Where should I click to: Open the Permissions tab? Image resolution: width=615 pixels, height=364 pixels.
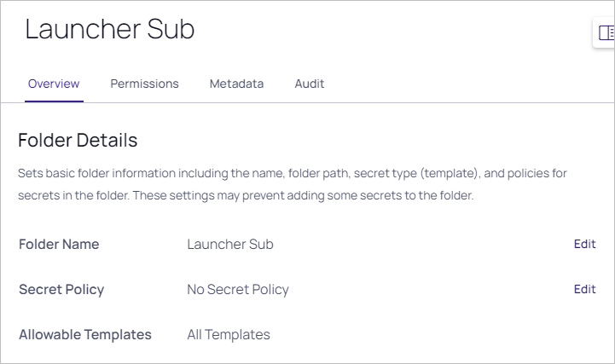point(144,84)
